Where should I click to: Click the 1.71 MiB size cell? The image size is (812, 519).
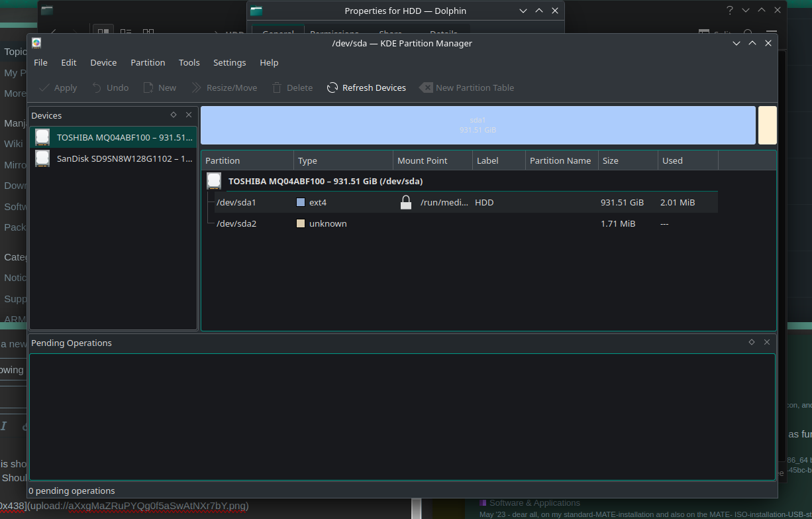pyautogui.click(x=618, y=223)
